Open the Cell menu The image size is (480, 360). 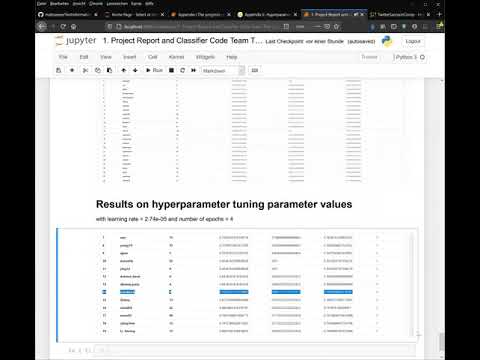[152, 57]
